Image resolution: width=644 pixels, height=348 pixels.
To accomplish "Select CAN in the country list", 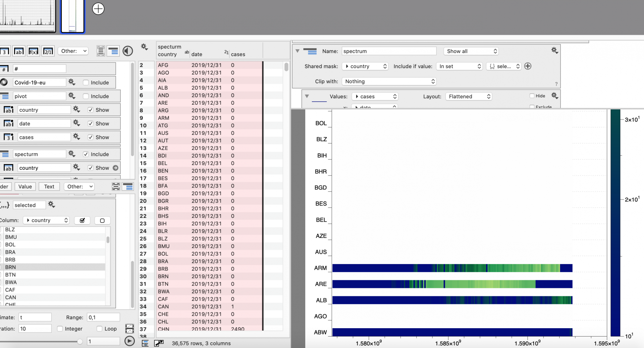I will (10, 297).
